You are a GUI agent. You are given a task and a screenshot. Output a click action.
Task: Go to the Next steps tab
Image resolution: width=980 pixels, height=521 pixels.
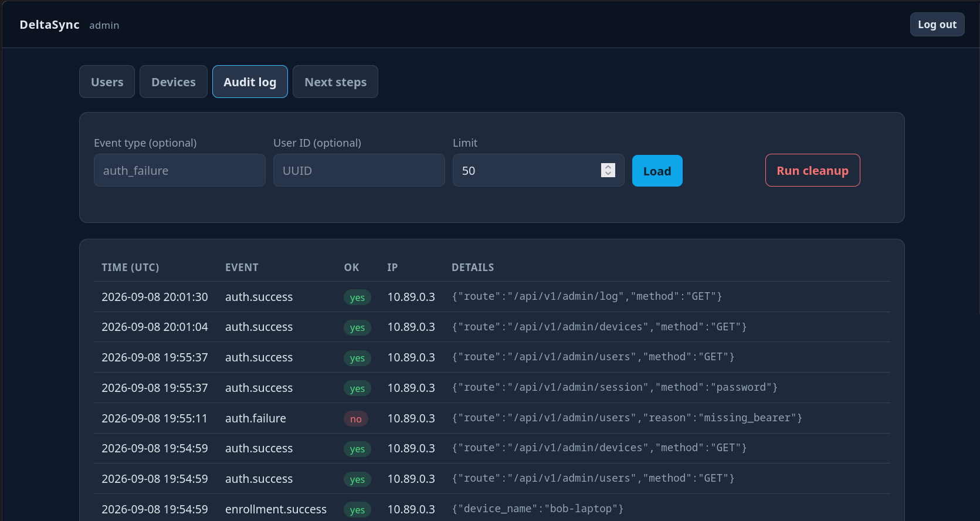335,82
